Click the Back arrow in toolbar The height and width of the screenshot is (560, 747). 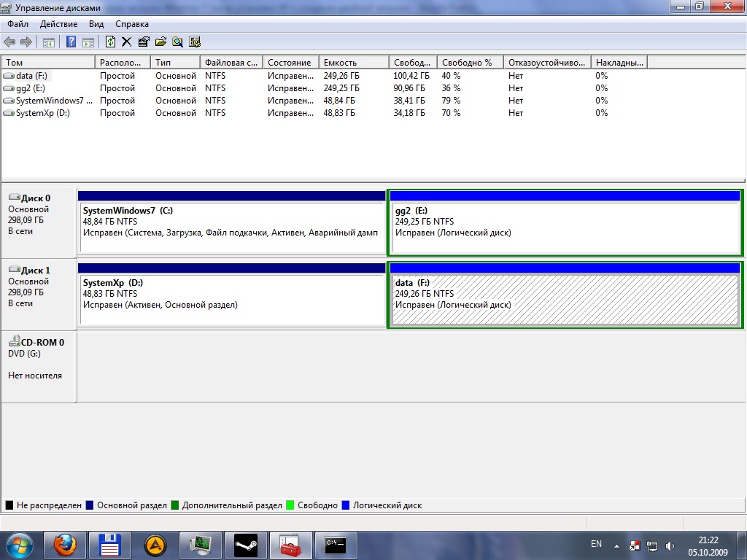tap(9, 42)
